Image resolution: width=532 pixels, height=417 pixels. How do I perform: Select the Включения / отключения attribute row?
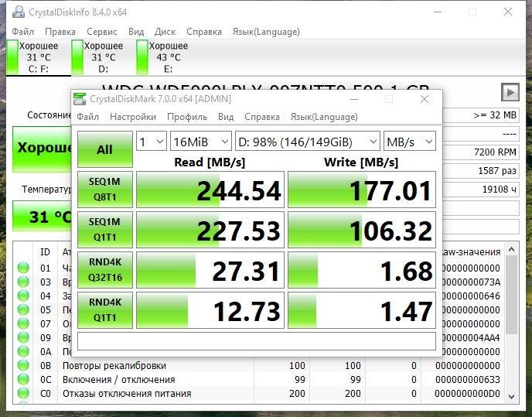click(259, 379)
